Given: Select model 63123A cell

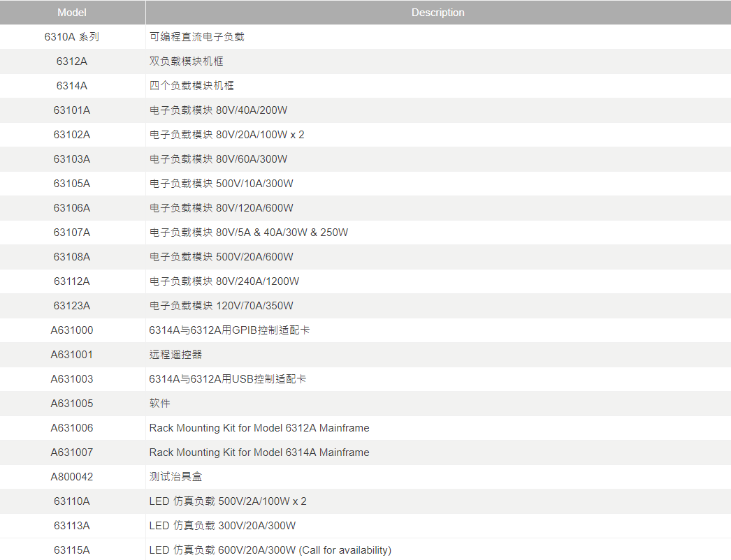Looking at the screenshot, I should coord(72,306).
